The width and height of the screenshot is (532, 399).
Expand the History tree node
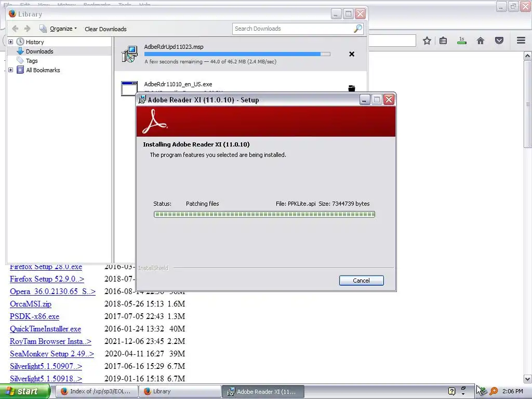[10, 42]
